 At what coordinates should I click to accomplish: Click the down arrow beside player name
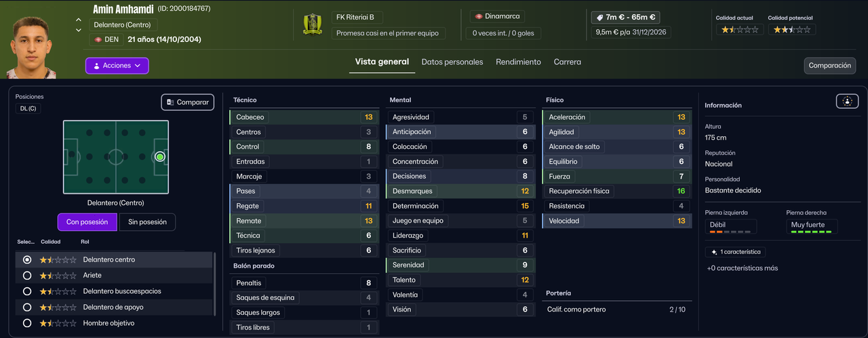pos(79,30)
